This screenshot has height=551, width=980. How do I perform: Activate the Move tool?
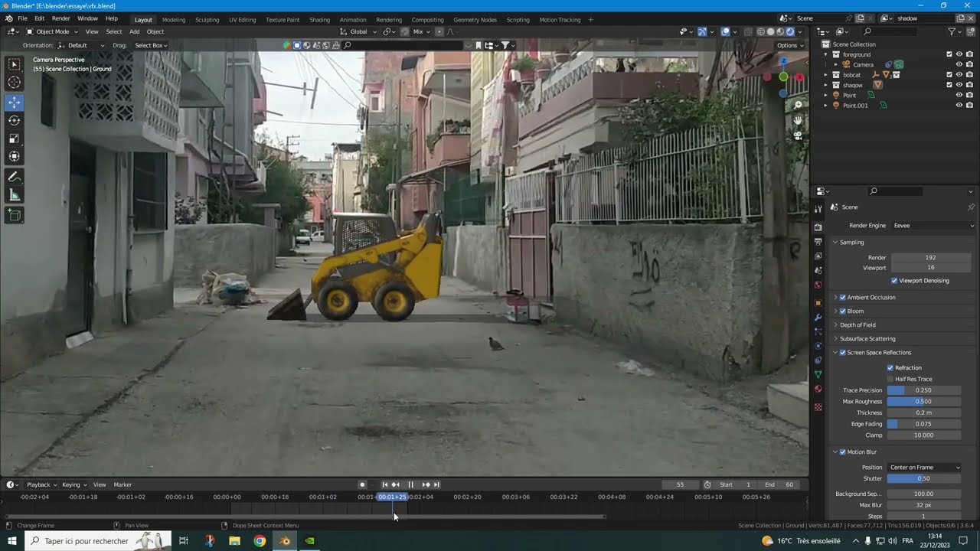[15, 102]
